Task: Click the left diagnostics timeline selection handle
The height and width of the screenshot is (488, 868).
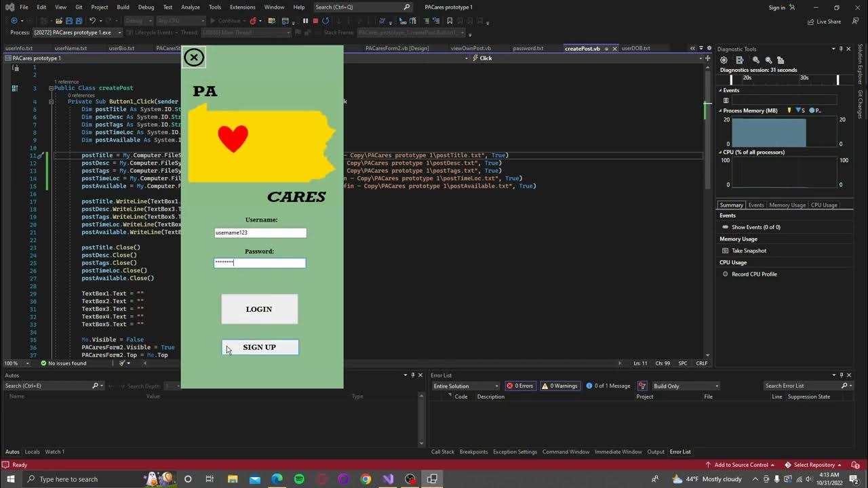Action: point(731,79)
